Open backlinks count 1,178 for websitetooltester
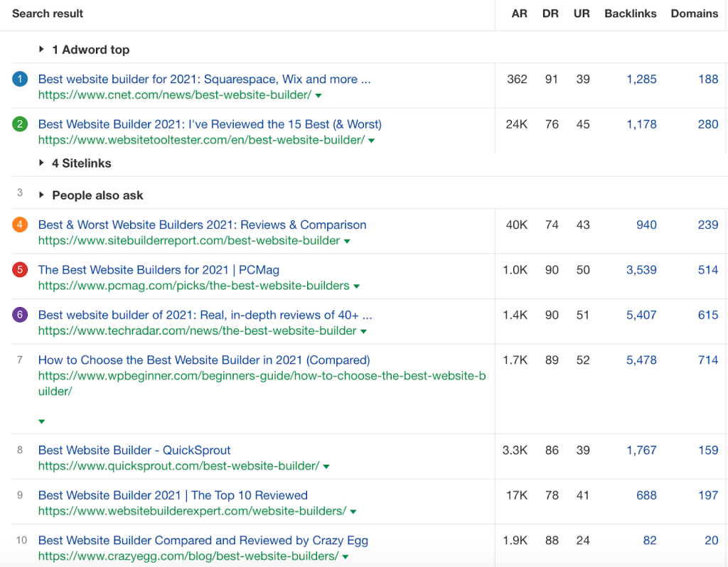 pyautogui.click(x=642, y=124)
